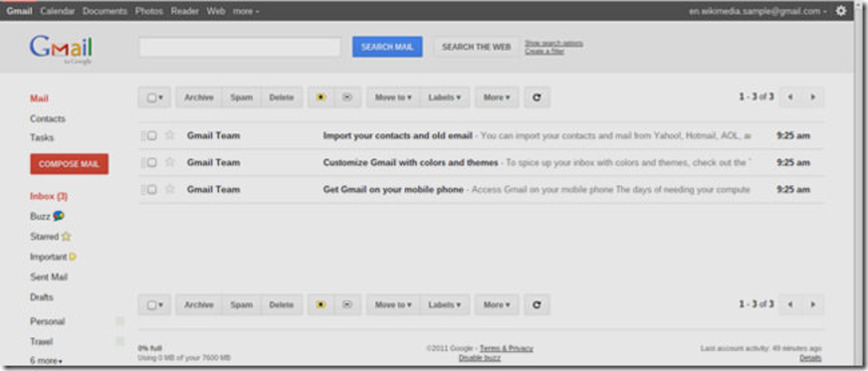Select checkbox for Import your contacts email
This screenshot has height=371, width=868.
click(x=152, y=136)
